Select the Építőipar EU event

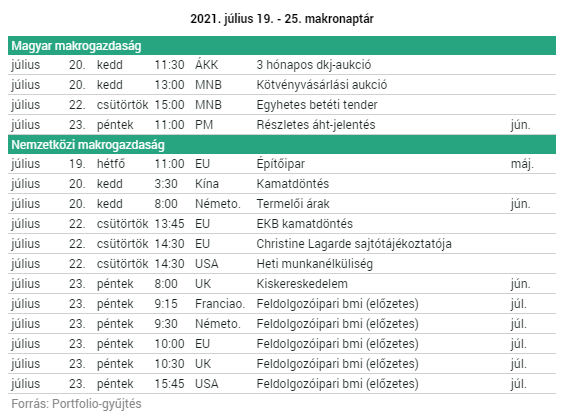(280, 164)
